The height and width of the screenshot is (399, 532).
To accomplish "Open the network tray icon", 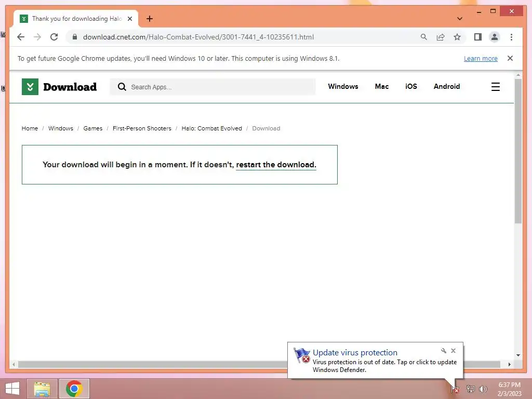I will click(x=470, y=389).
